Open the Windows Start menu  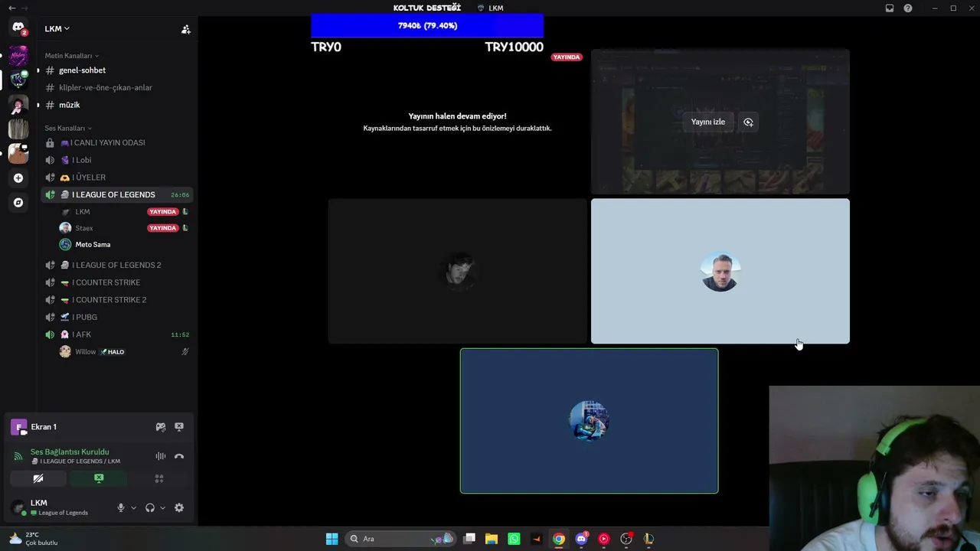tap(332, 539)
